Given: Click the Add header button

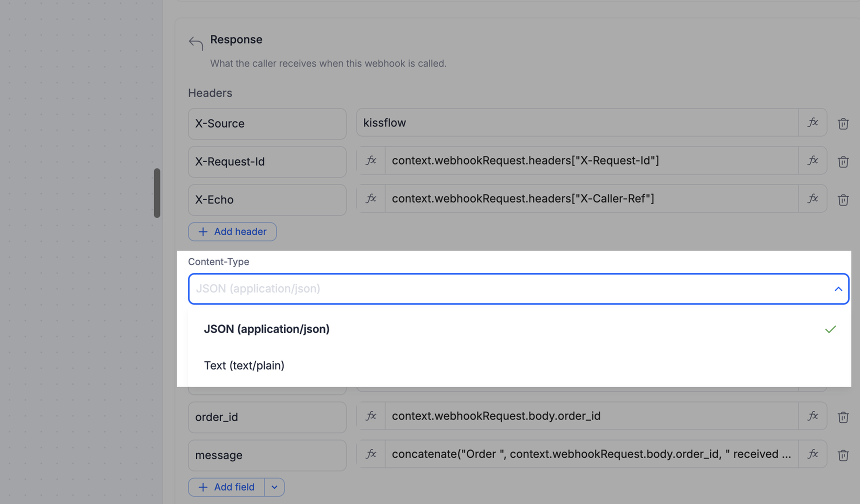Looking at the screenshot, I should pos(232,231).
